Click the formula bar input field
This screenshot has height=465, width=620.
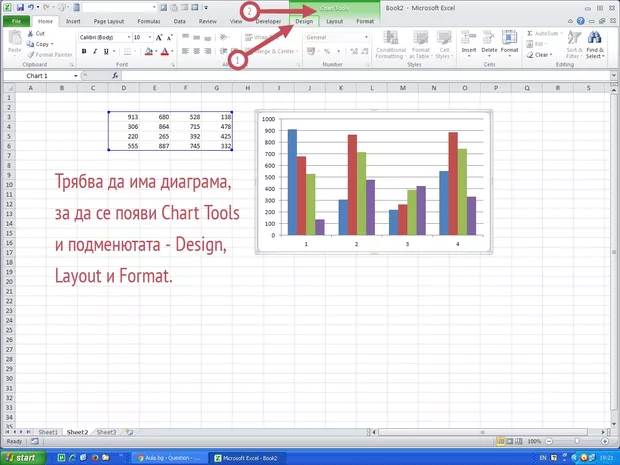tap(366, 76)
